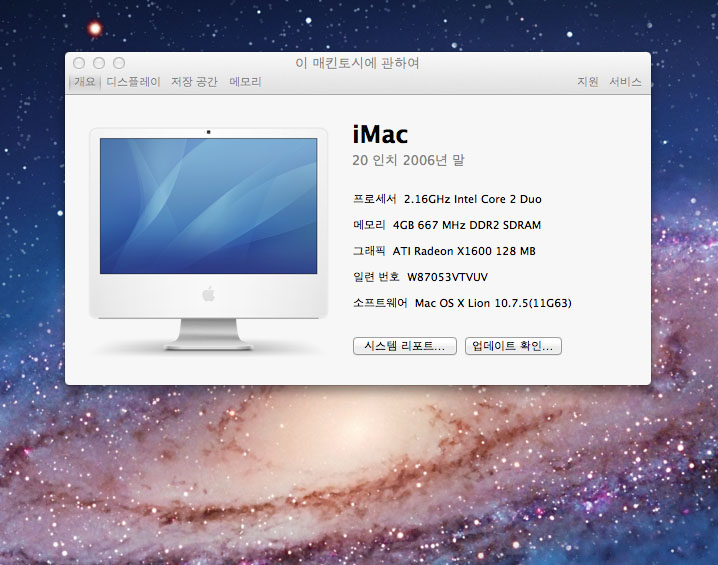This screenshot has width=718, height=565.
Task: Click the window title 이 매킨토시에 관하여
Action: tap(357, 63)
